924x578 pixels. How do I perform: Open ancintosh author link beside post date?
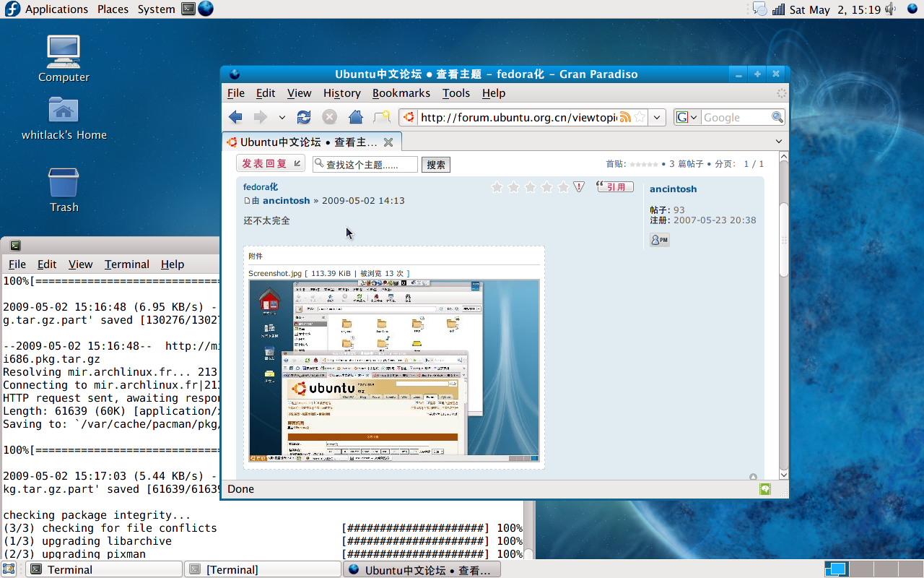[286, 201]
